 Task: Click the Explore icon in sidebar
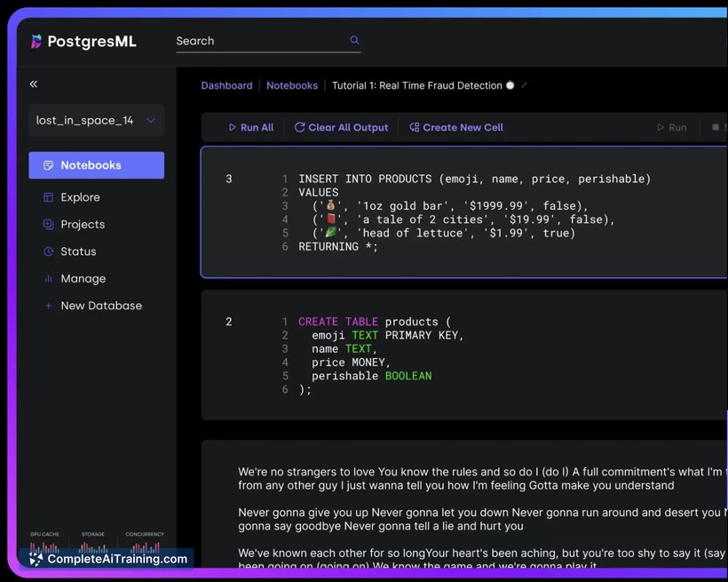(49, 197)
